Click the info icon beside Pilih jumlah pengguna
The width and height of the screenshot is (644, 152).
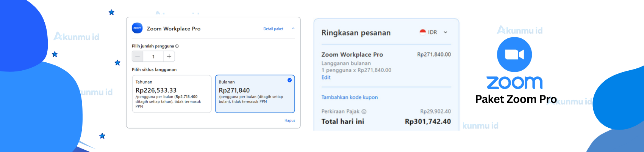click(177, 46)
